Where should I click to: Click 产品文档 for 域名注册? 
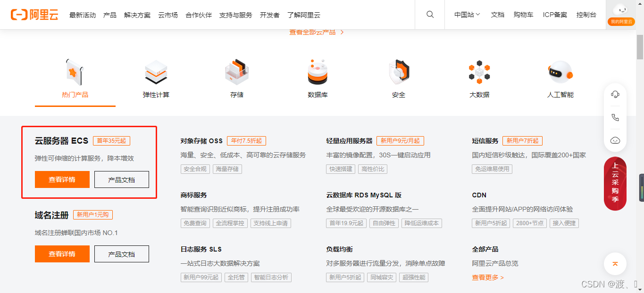pyautogui.click(x=122, y=254)
